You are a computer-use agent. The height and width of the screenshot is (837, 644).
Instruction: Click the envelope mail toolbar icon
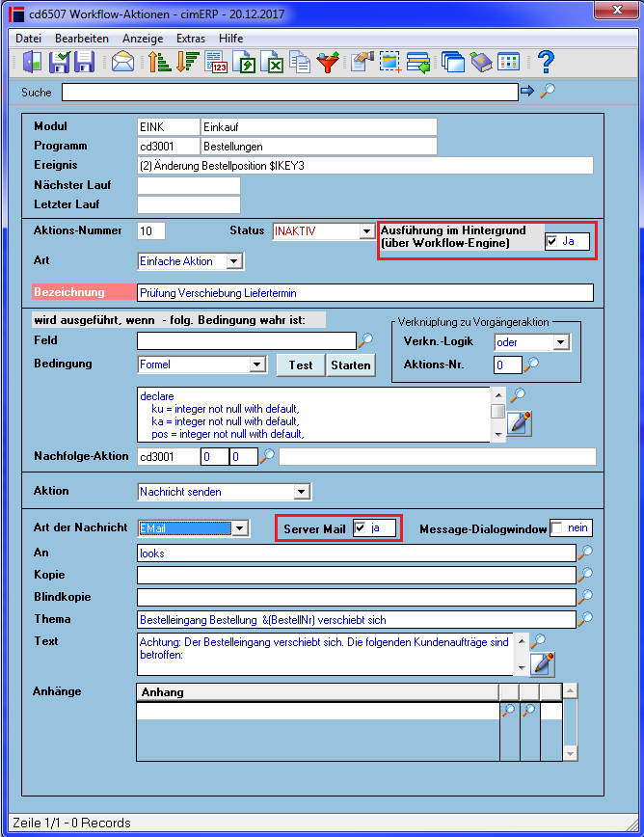122,62
